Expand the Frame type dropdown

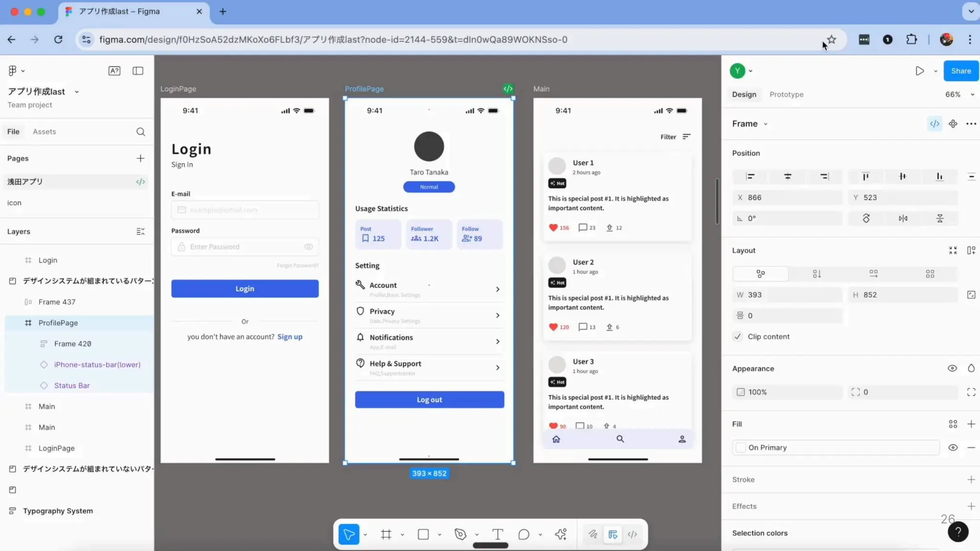pyautogui.click(x=765, y=124)
